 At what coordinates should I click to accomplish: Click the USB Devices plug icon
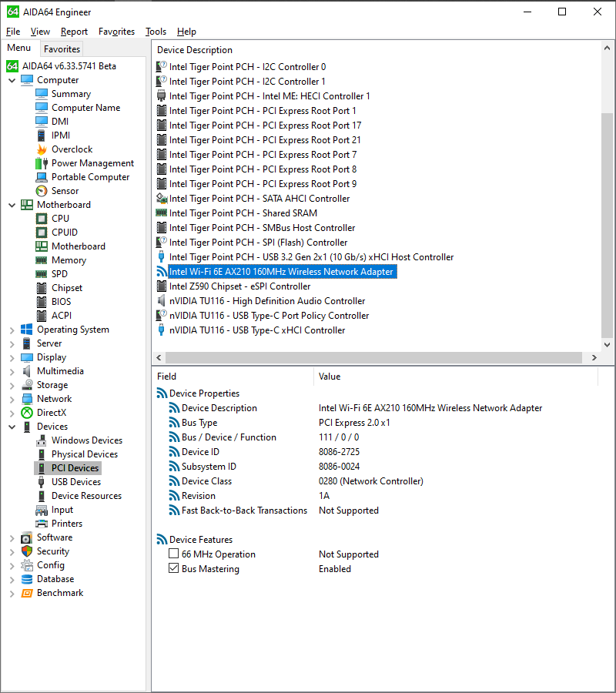42,482
